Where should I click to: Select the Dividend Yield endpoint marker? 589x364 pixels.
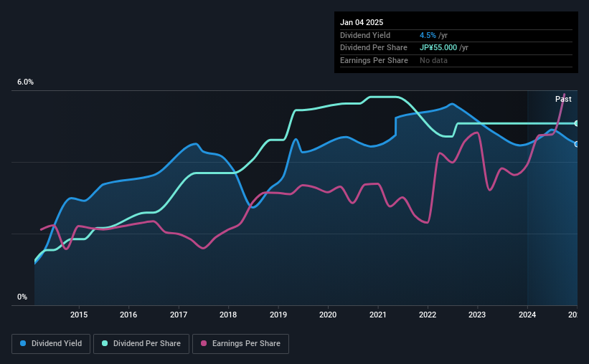(576, 144)
